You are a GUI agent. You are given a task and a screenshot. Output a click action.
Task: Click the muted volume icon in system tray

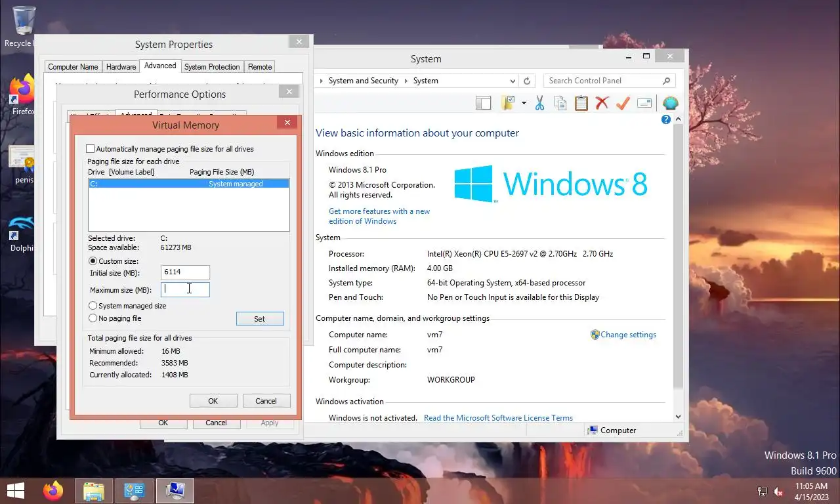779,491
